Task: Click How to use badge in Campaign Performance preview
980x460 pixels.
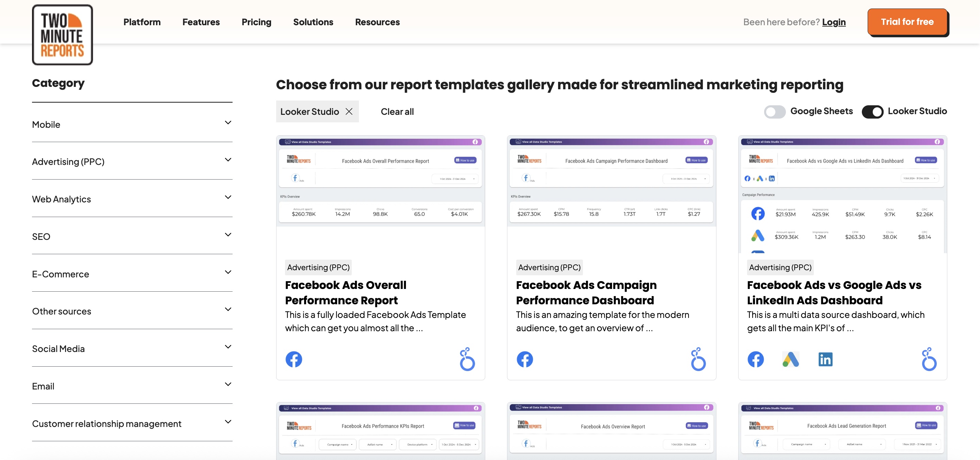Action: [x=696, y=160]
